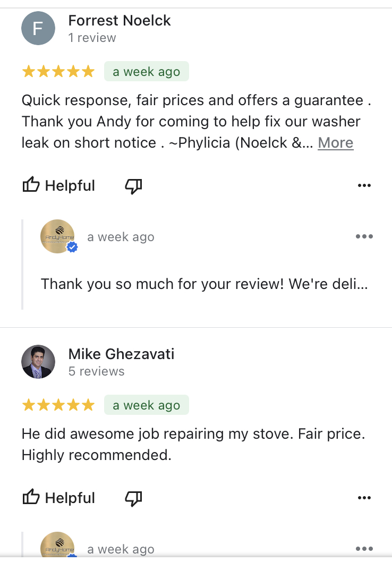Click Mike Ghezavati reviewer name
The width and height of the screenshot is (392, 562).
pos(121,354)
